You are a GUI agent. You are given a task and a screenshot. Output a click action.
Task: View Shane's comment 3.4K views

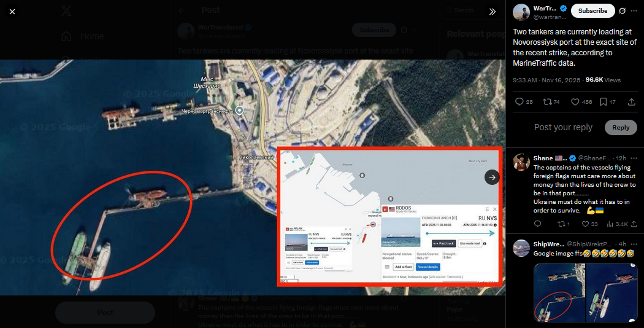click(617, 224)
